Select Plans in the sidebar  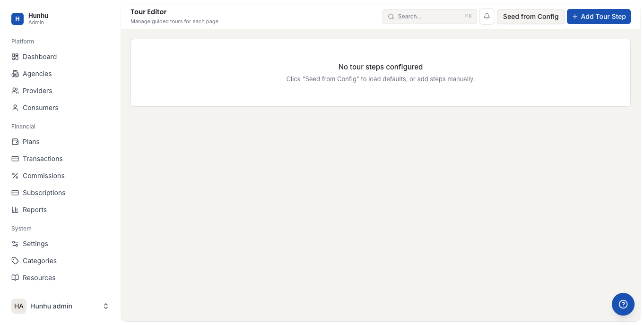60,142
